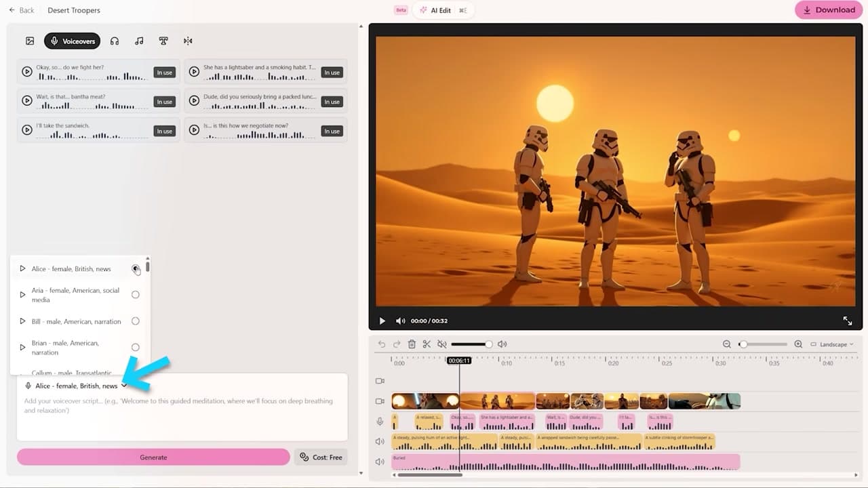Click the timeline horizontal scrollbar
Image resolution: width=868 pixels, height=488 pixels.
pos(430,475)
